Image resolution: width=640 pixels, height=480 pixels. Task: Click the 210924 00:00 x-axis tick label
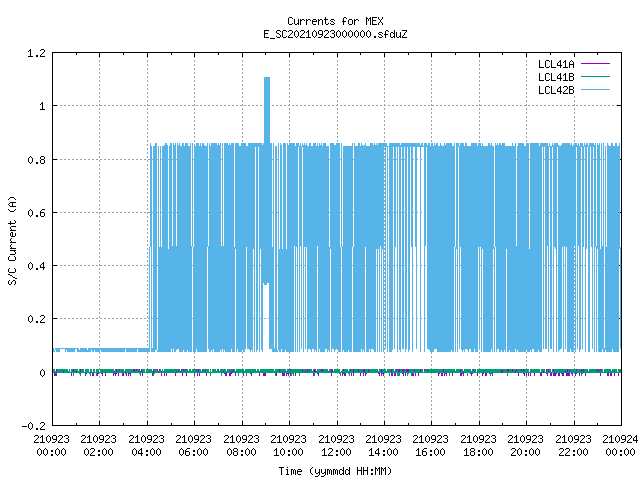click(620, 445)
